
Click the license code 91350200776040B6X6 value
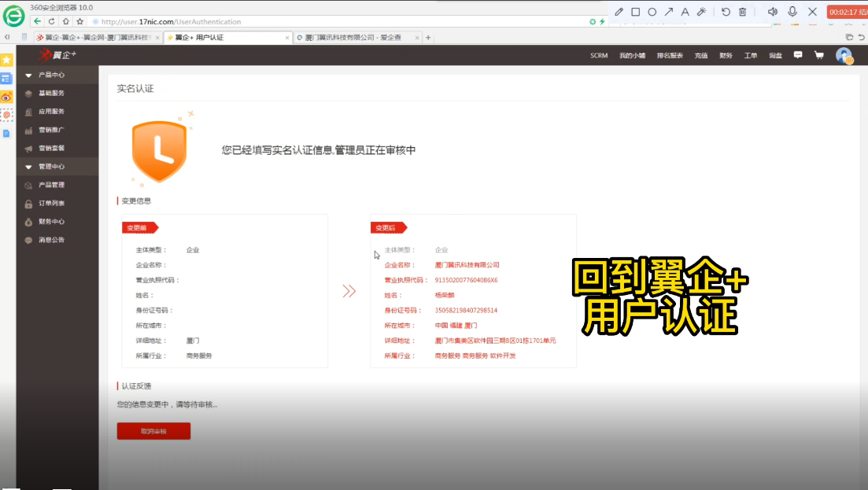[466, 281]
